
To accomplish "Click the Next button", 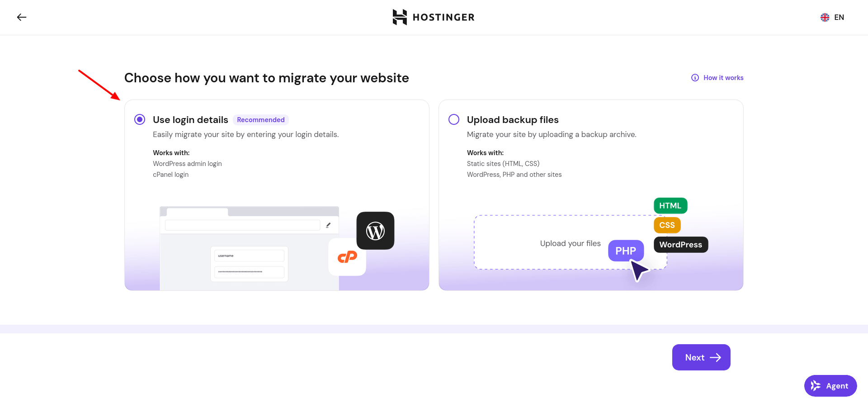I will pos(701,357).
